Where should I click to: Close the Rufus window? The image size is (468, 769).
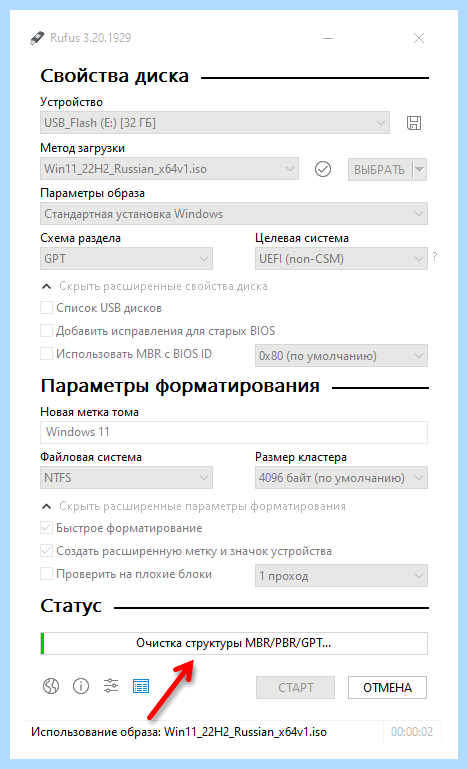[418, 38]
